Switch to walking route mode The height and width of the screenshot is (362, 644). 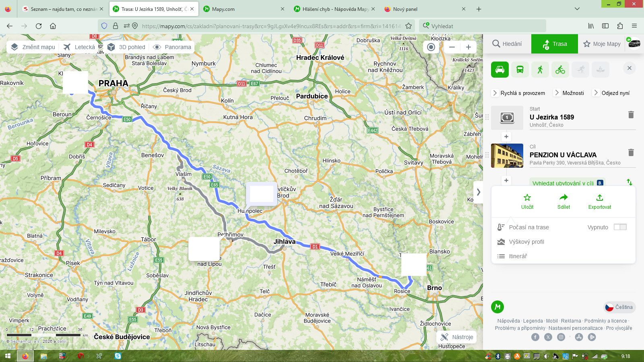(x=540, y=70)
